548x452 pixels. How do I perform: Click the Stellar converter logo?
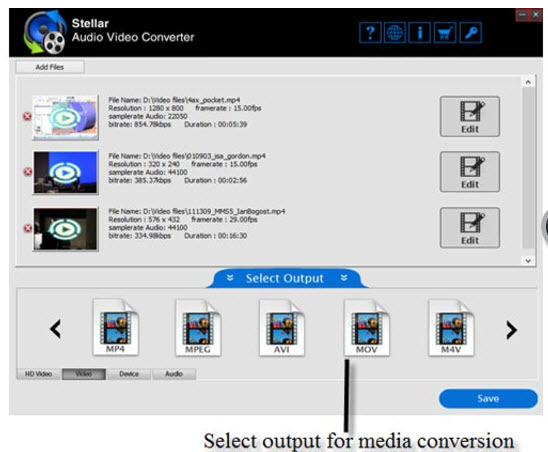pos(45,32)
